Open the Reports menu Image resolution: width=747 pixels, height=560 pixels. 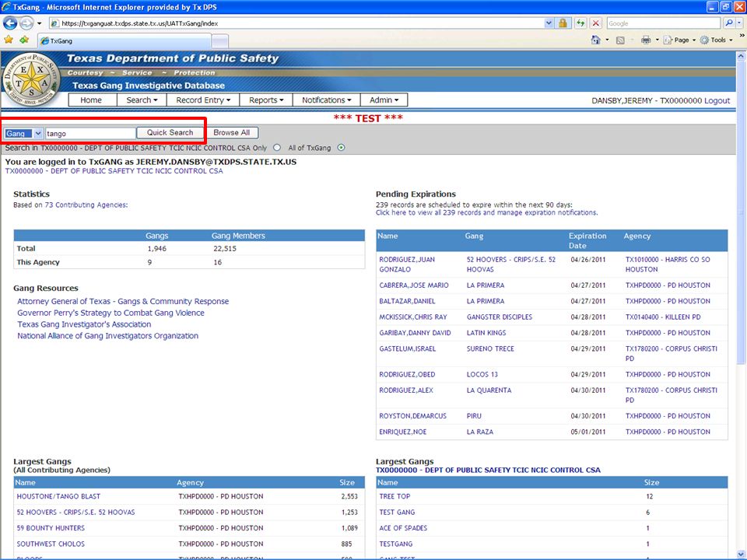pos(266,100)
